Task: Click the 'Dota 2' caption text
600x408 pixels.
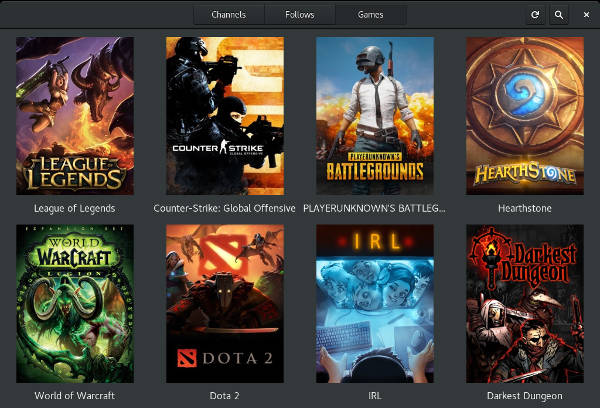Action: click(x=225, y=396)
